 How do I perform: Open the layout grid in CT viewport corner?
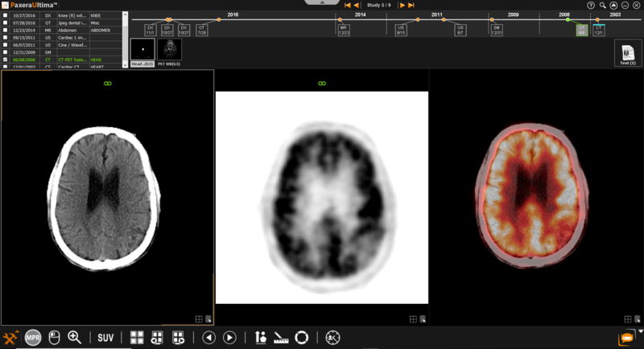point(198,319)
